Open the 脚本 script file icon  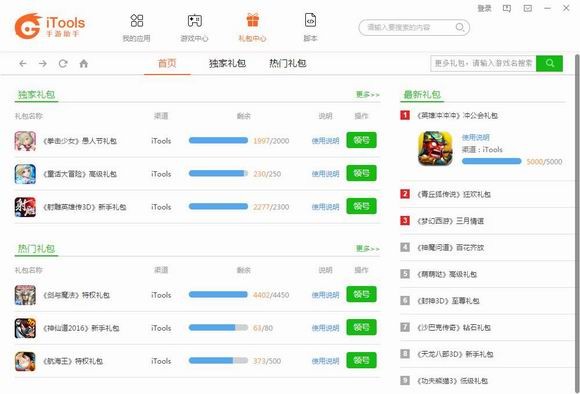click(x=310, y=20)
